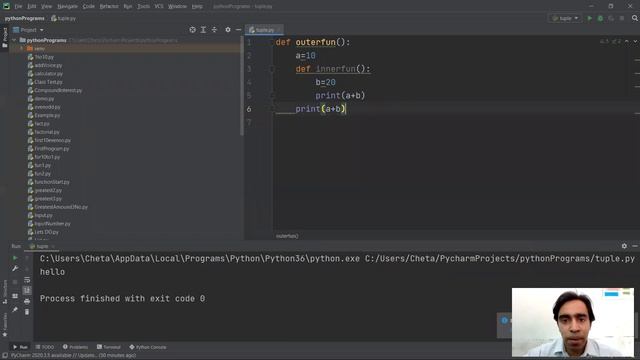
Task: Click the Run with Coverage icon in toolbar
Action: point(611,18)
